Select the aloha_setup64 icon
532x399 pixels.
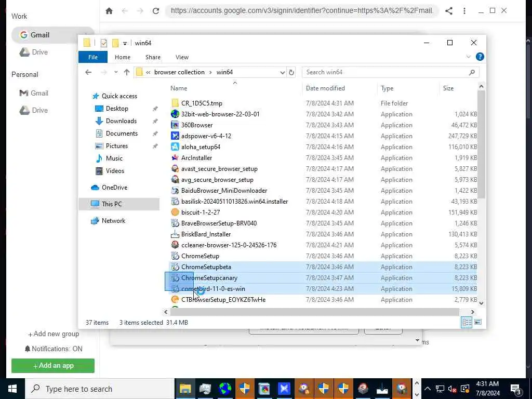(175, 147)
